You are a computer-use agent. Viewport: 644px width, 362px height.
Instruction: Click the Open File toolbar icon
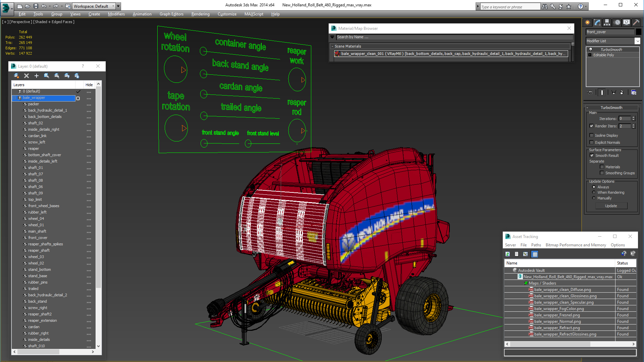(28, 6)
